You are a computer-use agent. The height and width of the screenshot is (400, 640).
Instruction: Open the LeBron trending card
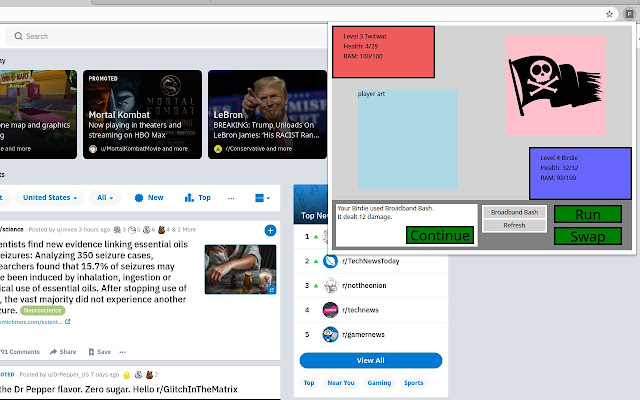(267, 114)
